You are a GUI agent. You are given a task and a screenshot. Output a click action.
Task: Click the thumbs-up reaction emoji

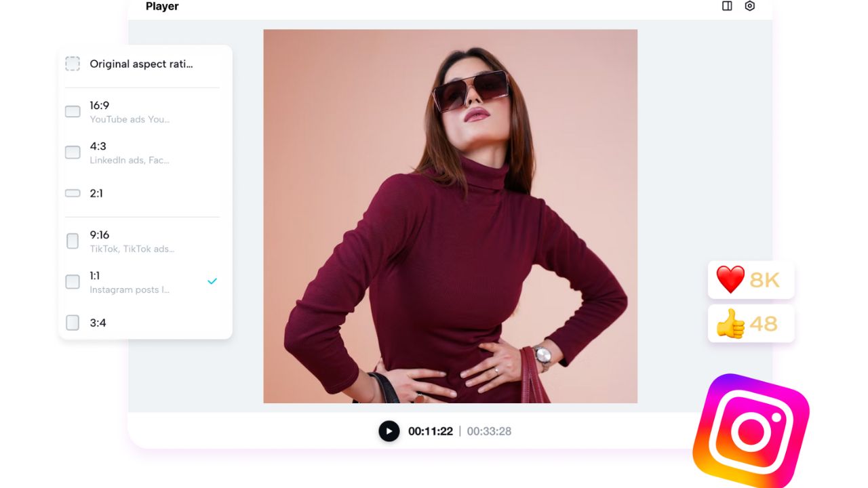point(731,323)
